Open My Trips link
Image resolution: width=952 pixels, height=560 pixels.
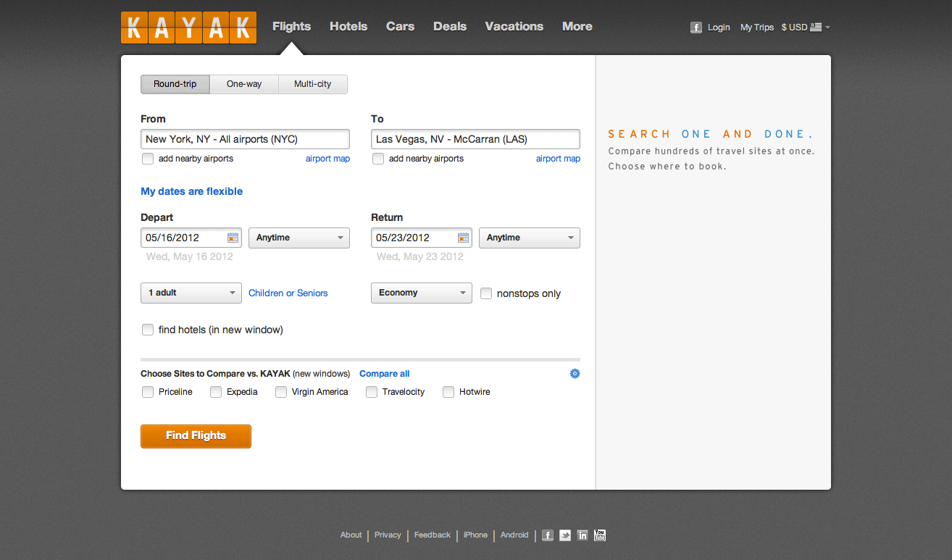point(757,28)
